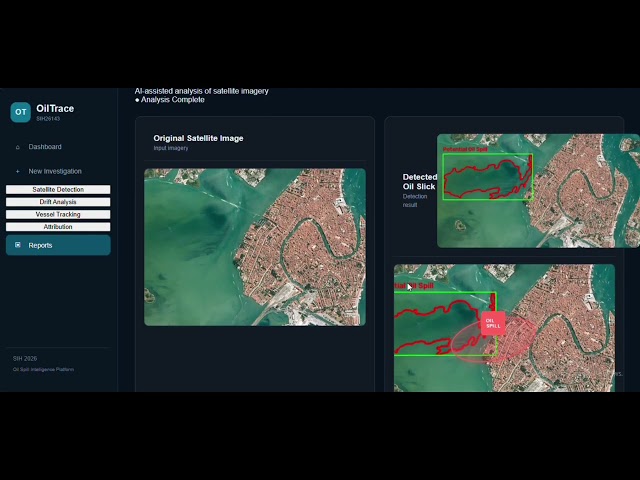This screenshot has height=480, width=640.
Task: Click the 'OilTrace' title text
Action: 55,109
